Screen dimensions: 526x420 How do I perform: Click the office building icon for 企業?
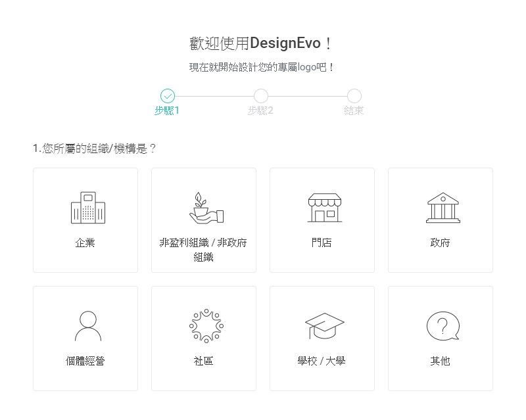point(88,208)
